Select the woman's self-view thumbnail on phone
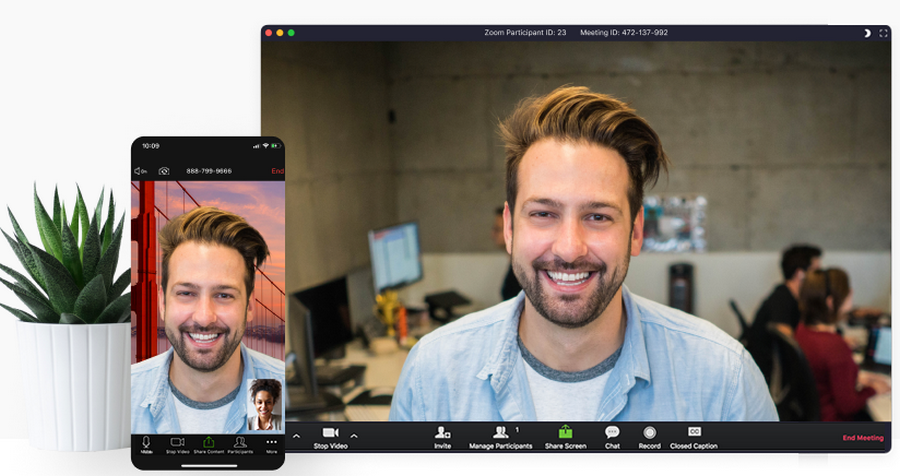Viewport: 900px width, 476px height. pos(265,404)
